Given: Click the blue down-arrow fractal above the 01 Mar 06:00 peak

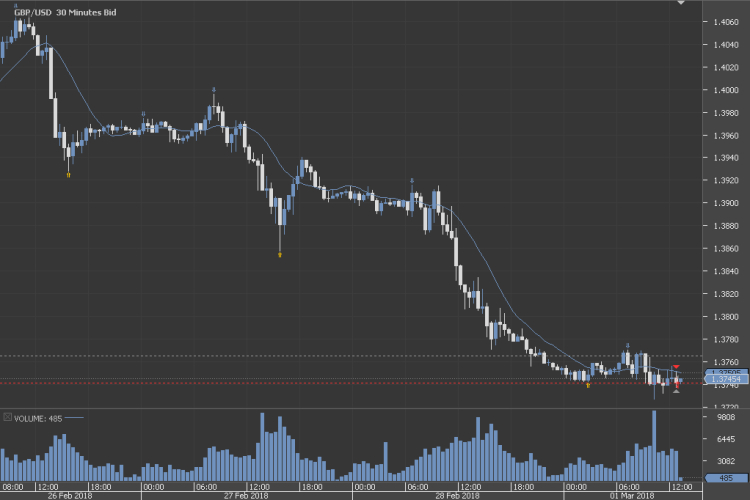Looking at the screenshot, I should [628, 345].
